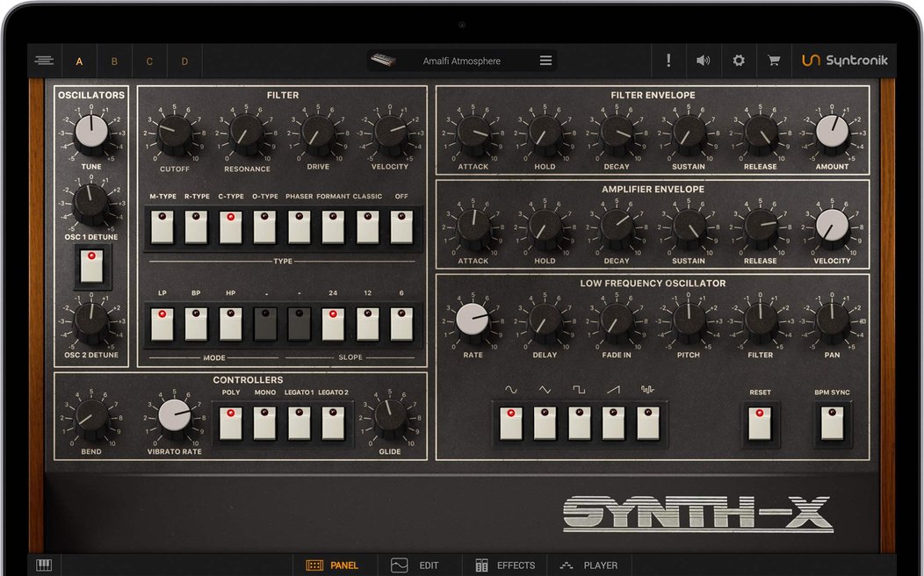Show the keyboard icon at bottom left

click(x=43, y=565)
